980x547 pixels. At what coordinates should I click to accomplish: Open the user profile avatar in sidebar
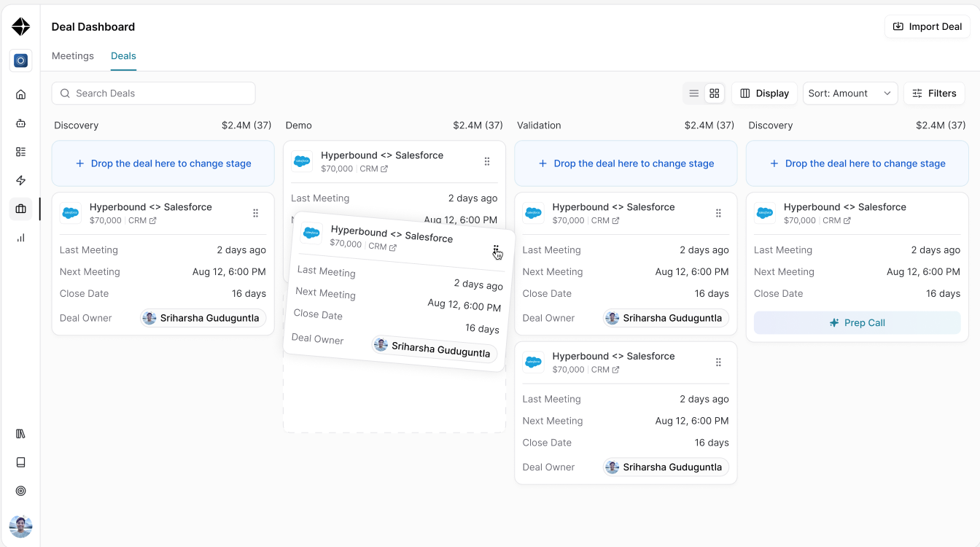click(20, 526)
